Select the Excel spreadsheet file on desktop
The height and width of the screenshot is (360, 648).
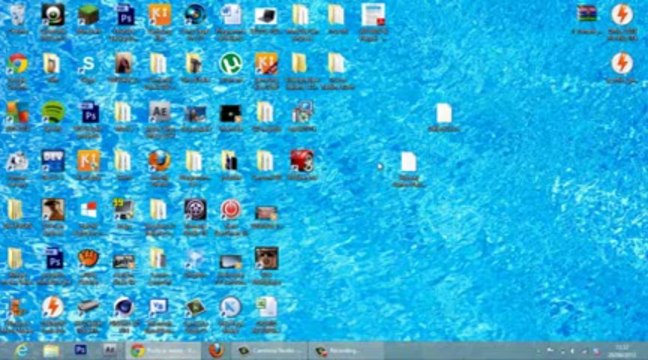tap(267, 308)
